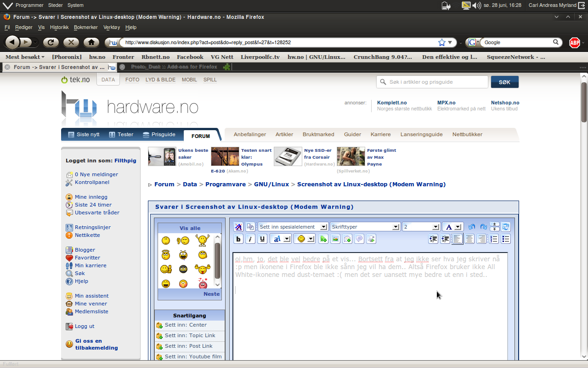Open the Rediger menu

(24, 27)
